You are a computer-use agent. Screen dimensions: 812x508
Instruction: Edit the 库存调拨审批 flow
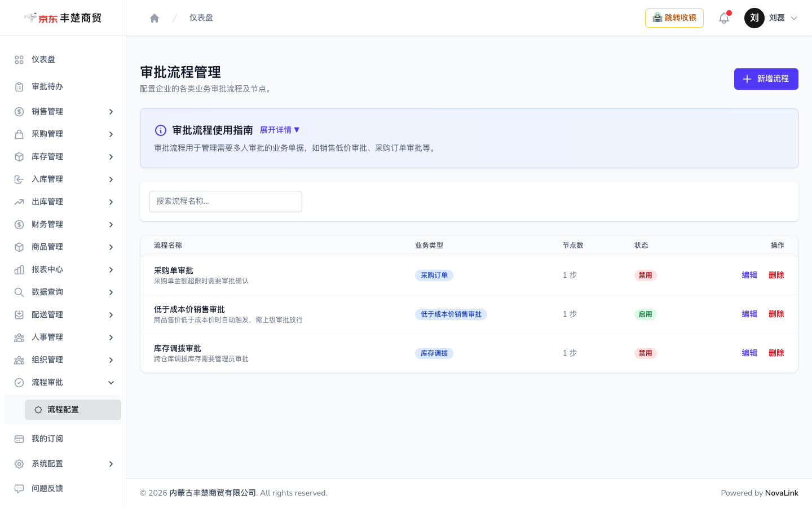[x=749, y=353]
